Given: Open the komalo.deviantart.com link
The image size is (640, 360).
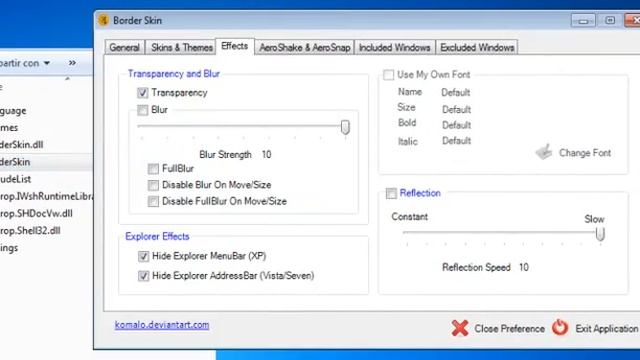Looking at the screenshot, I should coord(162,325).
